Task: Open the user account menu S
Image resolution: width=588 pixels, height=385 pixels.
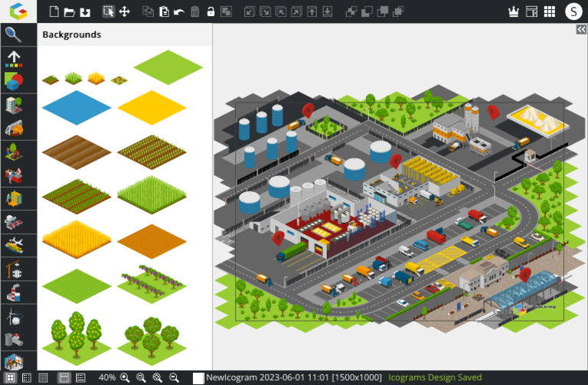Action: (573, 11)
